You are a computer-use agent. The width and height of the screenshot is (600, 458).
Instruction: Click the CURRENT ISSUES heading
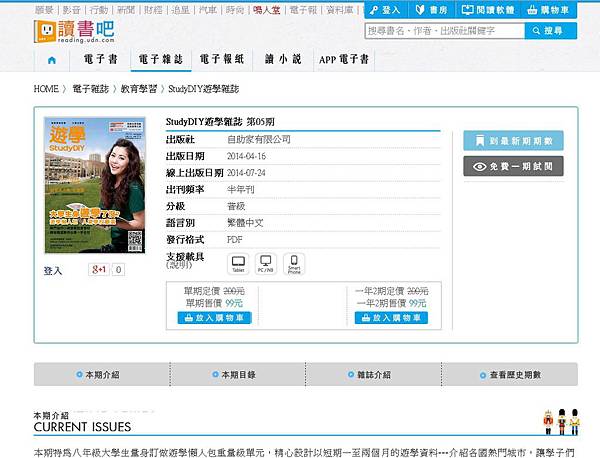click(x=82, y=427)
